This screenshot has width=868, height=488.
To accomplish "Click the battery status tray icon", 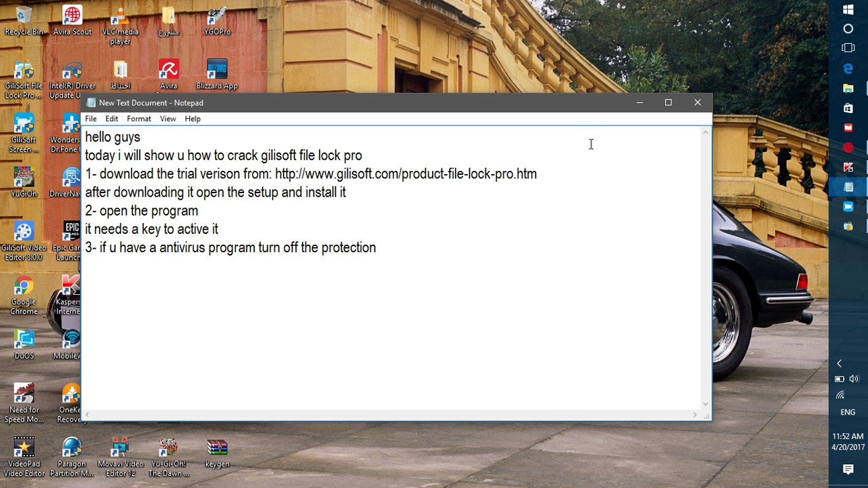I will pyautogui.click(x=840, y=379).
